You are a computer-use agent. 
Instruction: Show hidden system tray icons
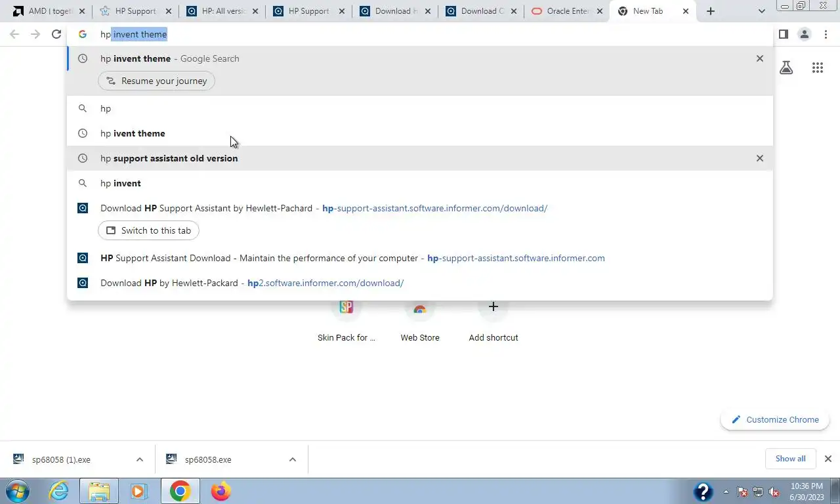(726, 492)
